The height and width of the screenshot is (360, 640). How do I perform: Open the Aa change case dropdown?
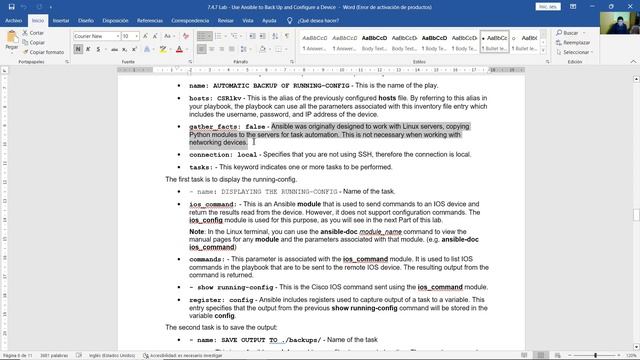click(168, 36)
